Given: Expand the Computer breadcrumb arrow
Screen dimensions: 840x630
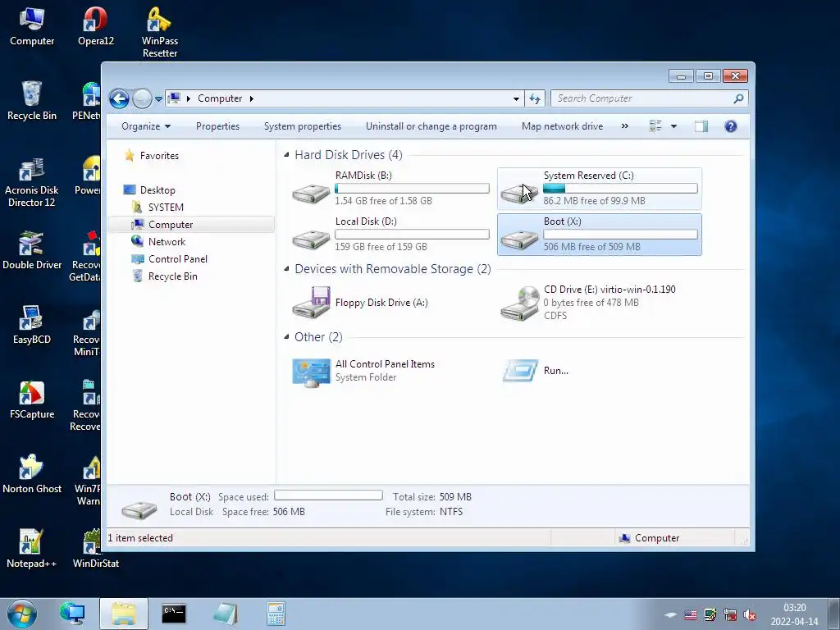Looking at the screenshot, I should pyautogui.click(x=251, y=98).
